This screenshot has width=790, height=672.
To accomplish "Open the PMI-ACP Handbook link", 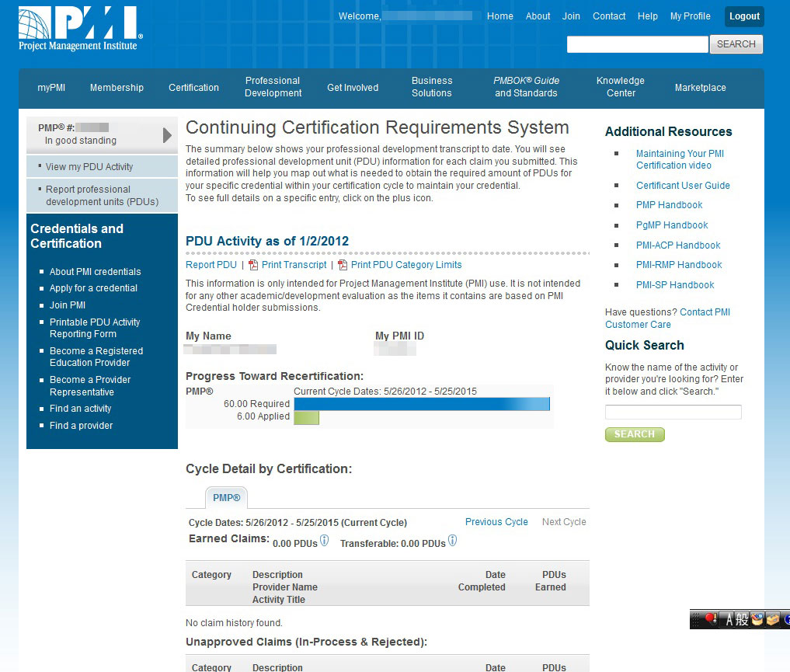I will pyautogui.click(x=678, y=245).
